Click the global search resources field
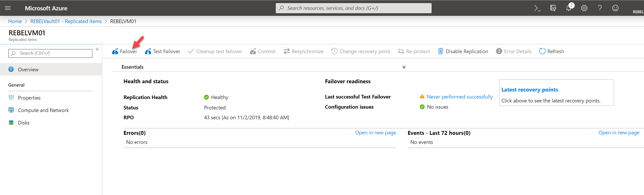 click(x=353, y=8)
